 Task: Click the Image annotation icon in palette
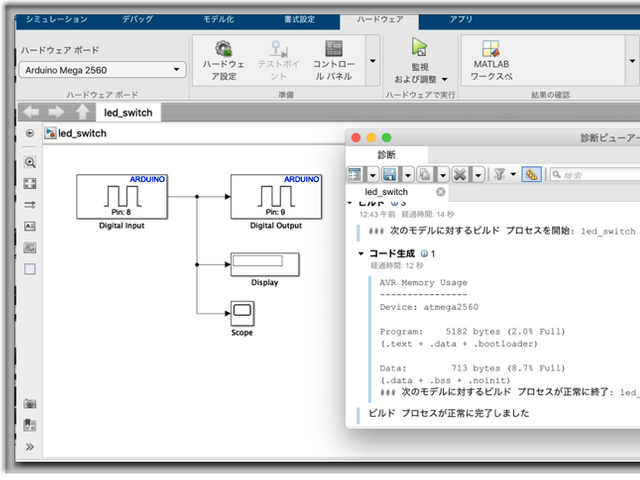[x=30, y=247]
